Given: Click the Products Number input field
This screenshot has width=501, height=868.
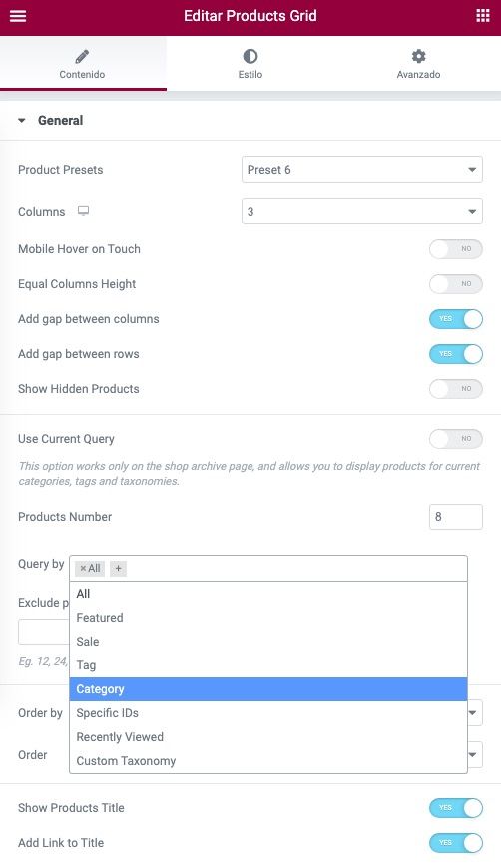Looking at the screenshot, I should coord(456,517).
